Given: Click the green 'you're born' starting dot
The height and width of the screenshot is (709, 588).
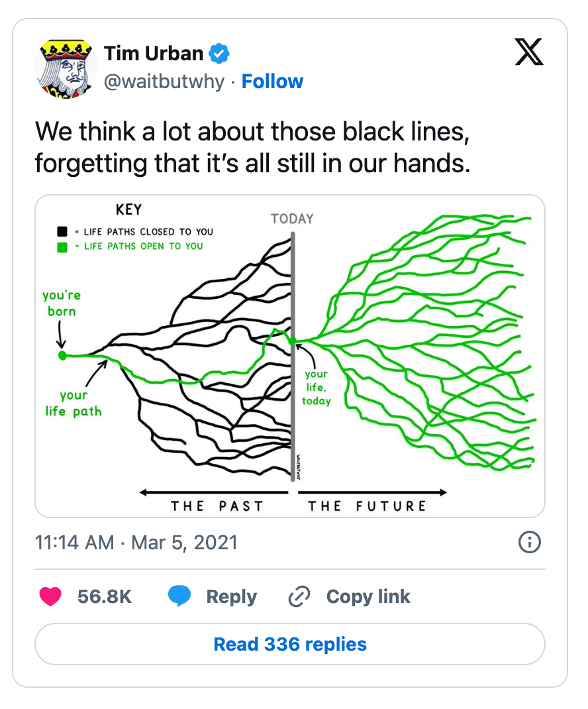Looking at the screenshot, I should [62, 356].
